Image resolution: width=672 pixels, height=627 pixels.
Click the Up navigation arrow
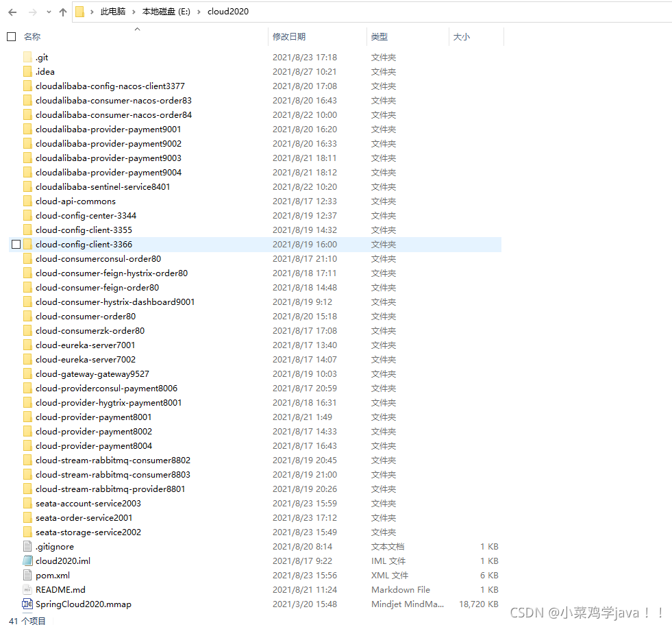tap(63, 12)
